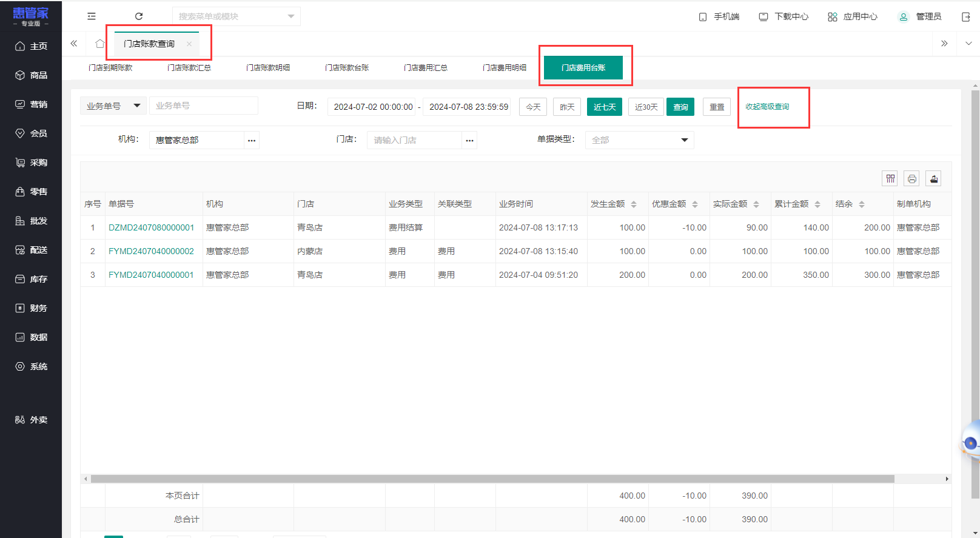Viewport: 980px width, 538px height.
Task: Click the refresh page icon
Action: [x=139, y=16]
